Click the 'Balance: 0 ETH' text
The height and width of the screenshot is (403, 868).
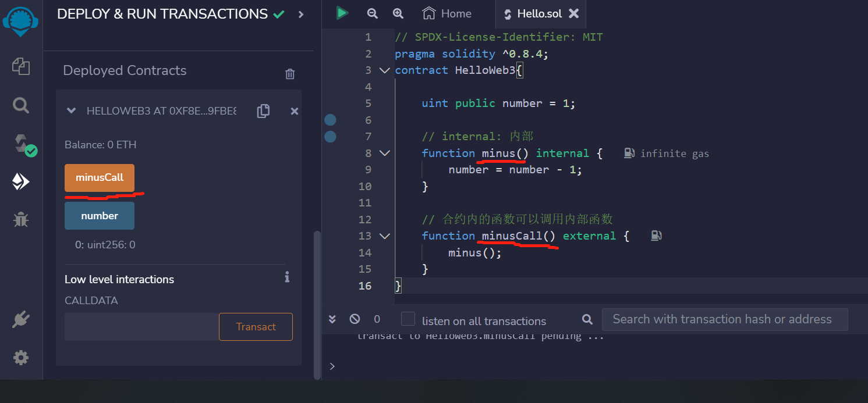(x=101, y=145)
